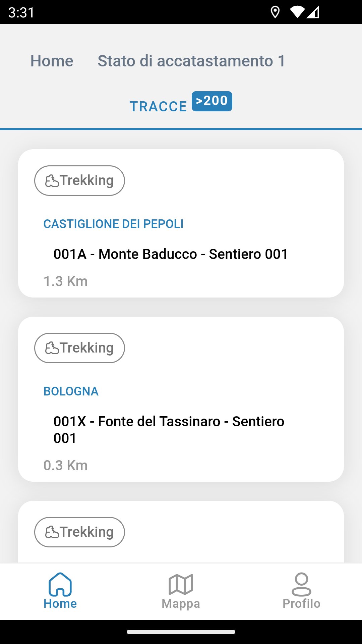This screenshot has height=644, width=362.
Task: Tap the CASTIGLIONE DEI PEPOLI location label
Action: pos(113,224)
